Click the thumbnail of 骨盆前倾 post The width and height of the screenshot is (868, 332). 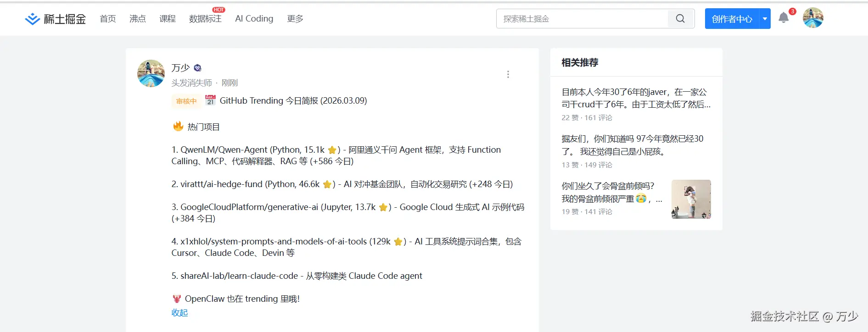click(x=691, y=199)
